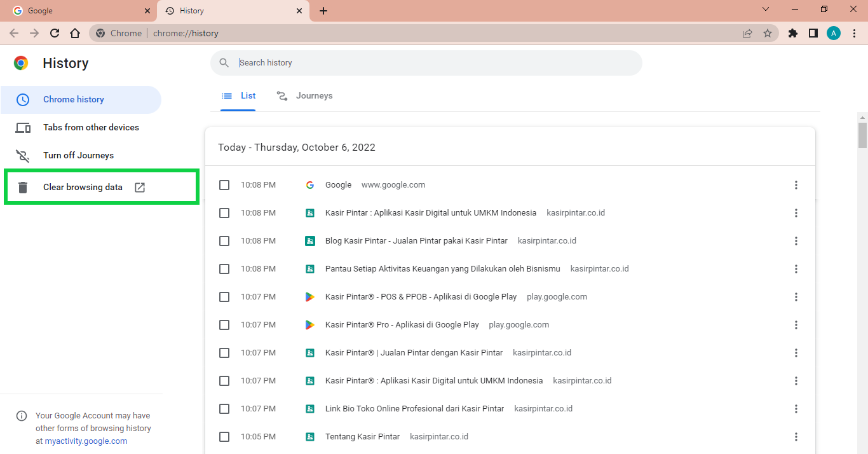This screenshot has width=868, height=454.
Task: Open Tentang Kasir Pintar link
Action: [x=362, y=437]
